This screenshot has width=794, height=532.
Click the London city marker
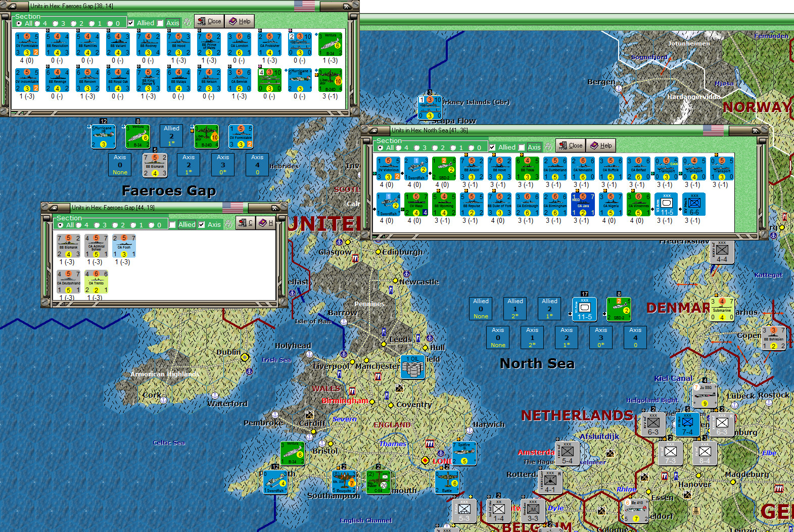[x=425, y=460]
